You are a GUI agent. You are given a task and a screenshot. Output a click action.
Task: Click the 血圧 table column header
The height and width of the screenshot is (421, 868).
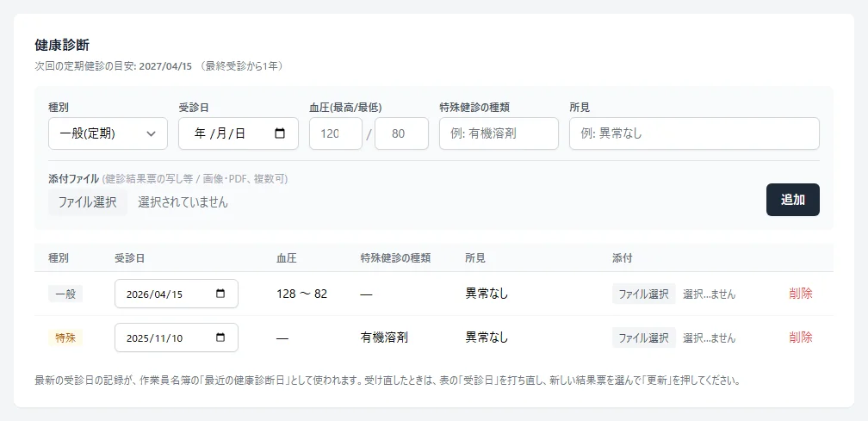pos(286,257)
